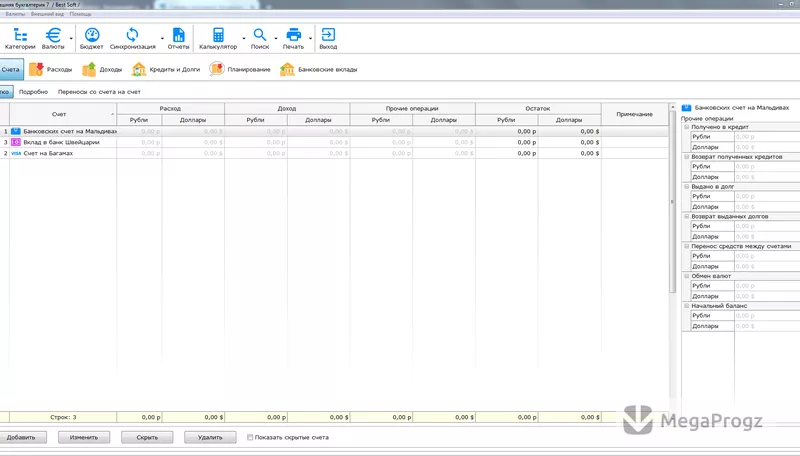Click the Изменить button
Screen dimensions: 800x456
(84, 437)
